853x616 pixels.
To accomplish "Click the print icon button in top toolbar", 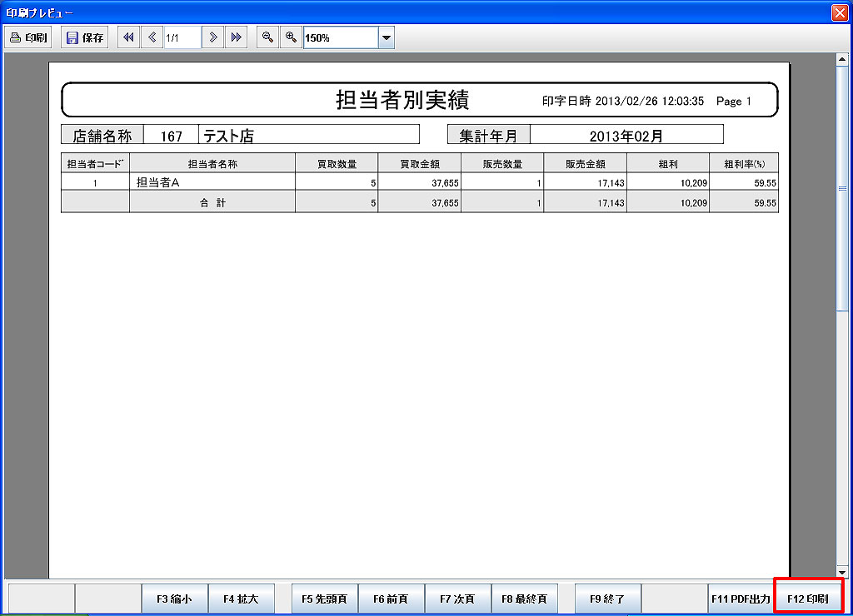I will click(x=28, y=37).
